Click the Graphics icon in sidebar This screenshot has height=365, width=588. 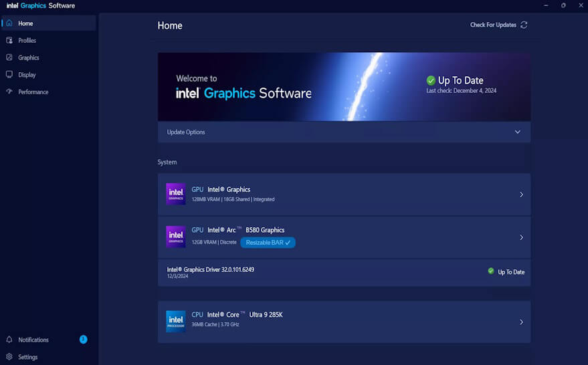click(x=9, y=57)
